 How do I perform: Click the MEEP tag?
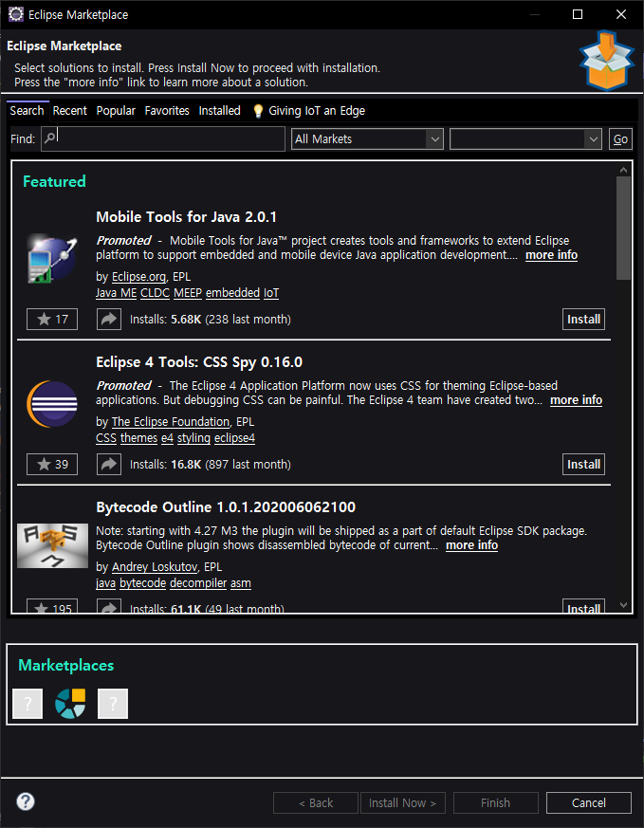click(188, 292)
